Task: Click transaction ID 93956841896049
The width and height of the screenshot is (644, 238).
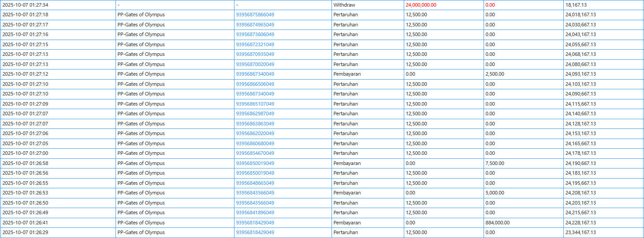Action: 255,212
